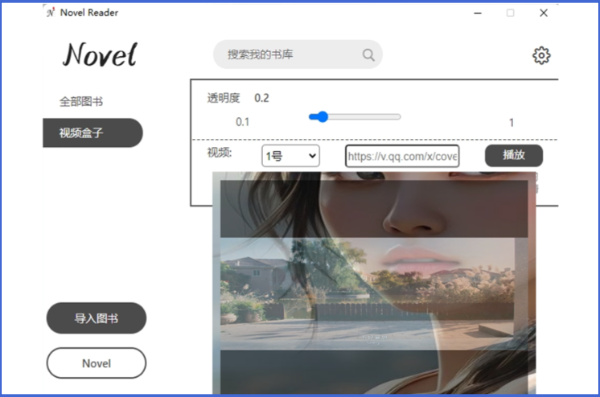The width and height of the screenshot is (600, 397).
Task: Click the magnifier icon in the search bar
Action: tap(368, 55)
